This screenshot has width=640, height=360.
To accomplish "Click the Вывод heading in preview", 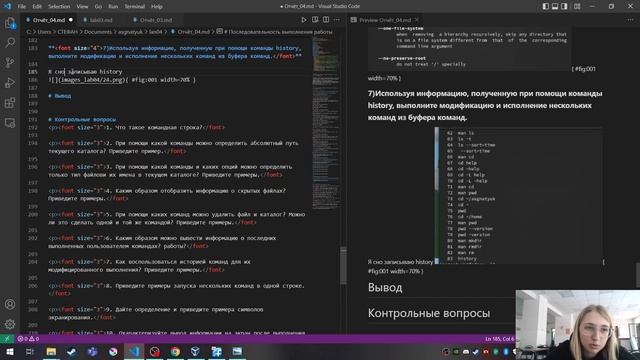I will pos(385,288).
